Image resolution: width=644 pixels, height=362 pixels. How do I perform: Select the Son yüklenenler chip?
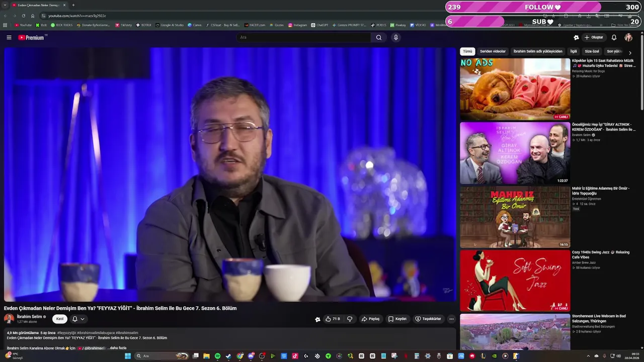click(615, 51)
